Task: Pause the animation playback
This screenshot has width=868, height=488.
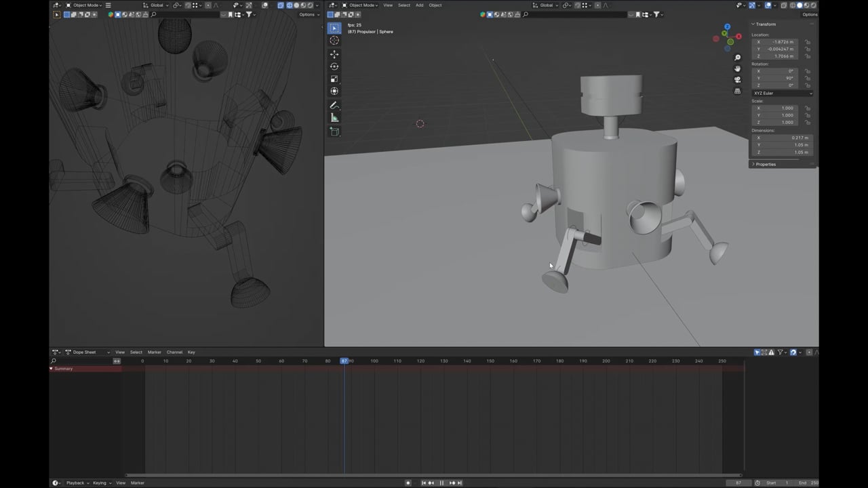Action: pyautogui.click(x=441, y=483)
